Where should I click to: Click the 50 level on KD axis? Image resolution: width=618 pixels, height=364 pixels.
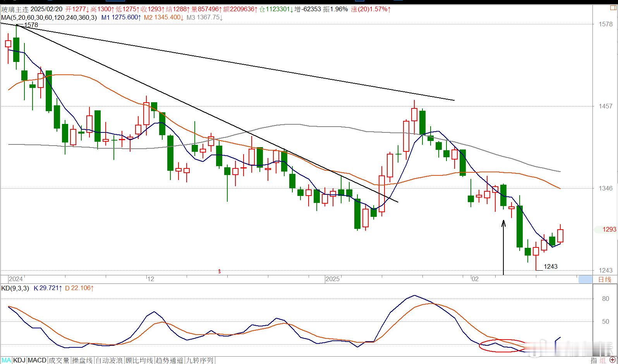tap(606, 321)
